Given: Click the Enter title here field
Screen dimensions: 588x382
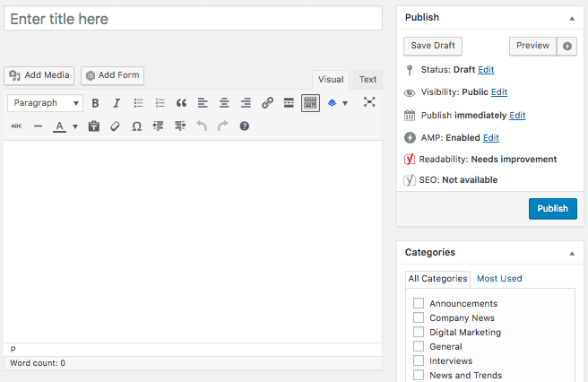Looking at the screenshot, I should pos(193,19).
